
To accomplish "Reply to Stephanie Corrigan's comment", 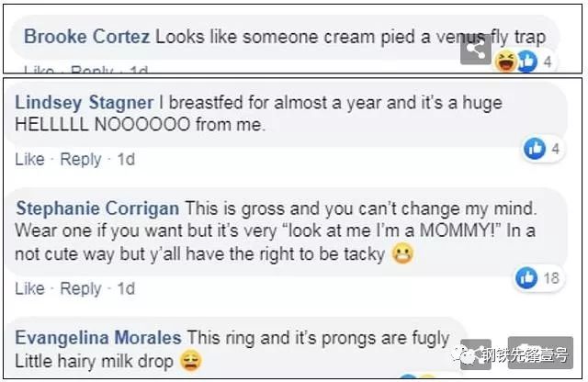I will (x=81, y=289).
